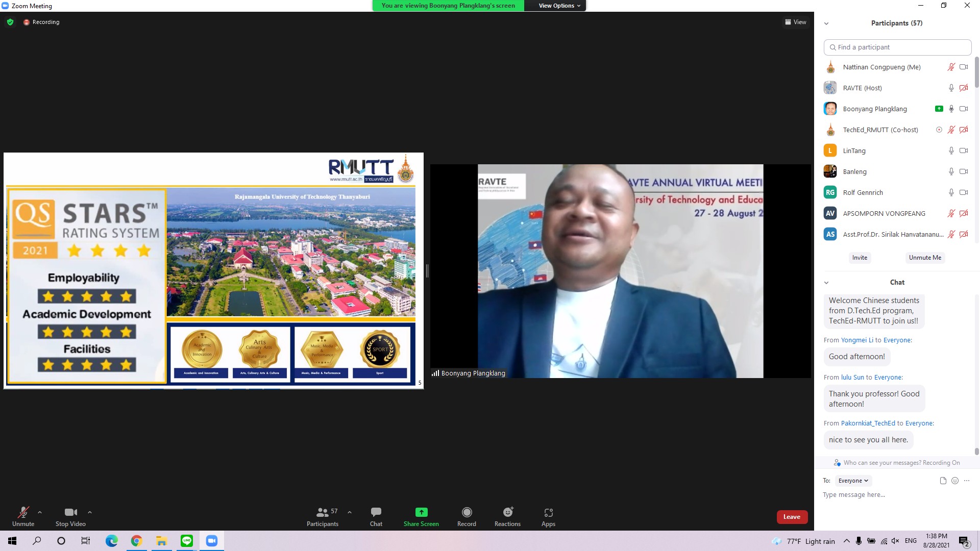The height and width of the screenshot is (551, 980).
Task: Expand audio options arrow beside Unmute
Action: coord(40,512)
